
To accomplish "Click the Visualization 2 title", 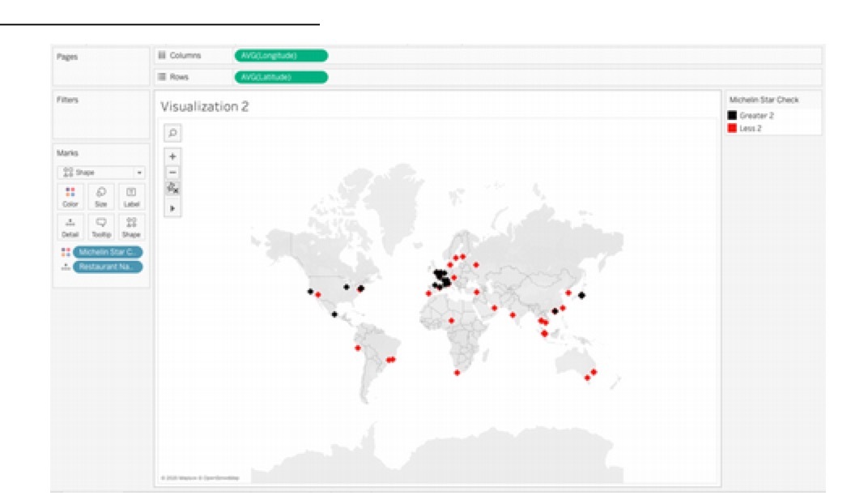I will [x=204, y=106].
